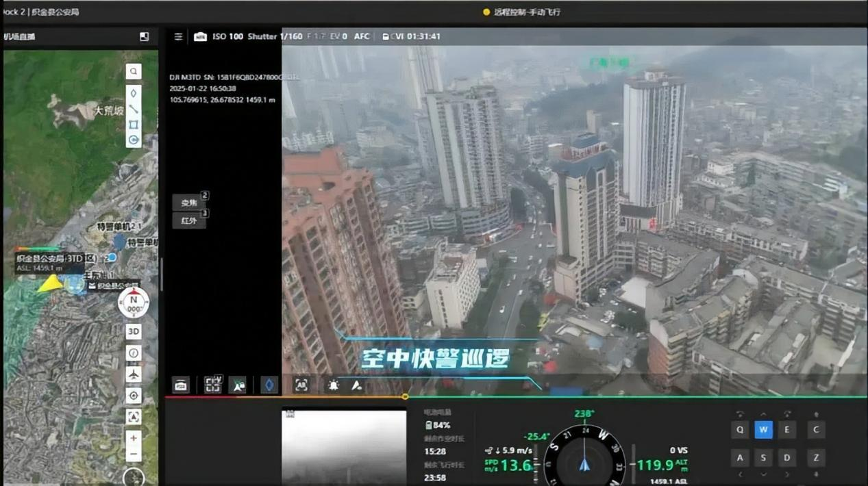This screenshot has width=868, height=486.
Task: Click the C ascend control key
Action: [816, 430]
